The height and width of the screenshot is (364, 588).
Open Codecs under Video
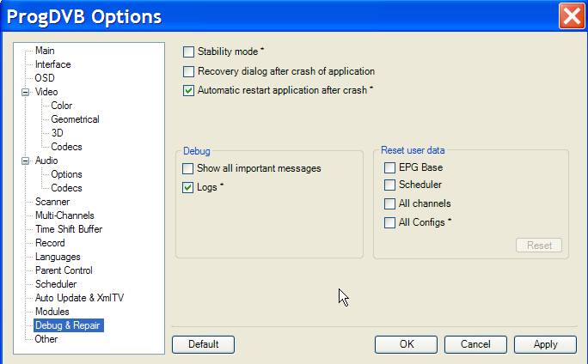(66, 147)
